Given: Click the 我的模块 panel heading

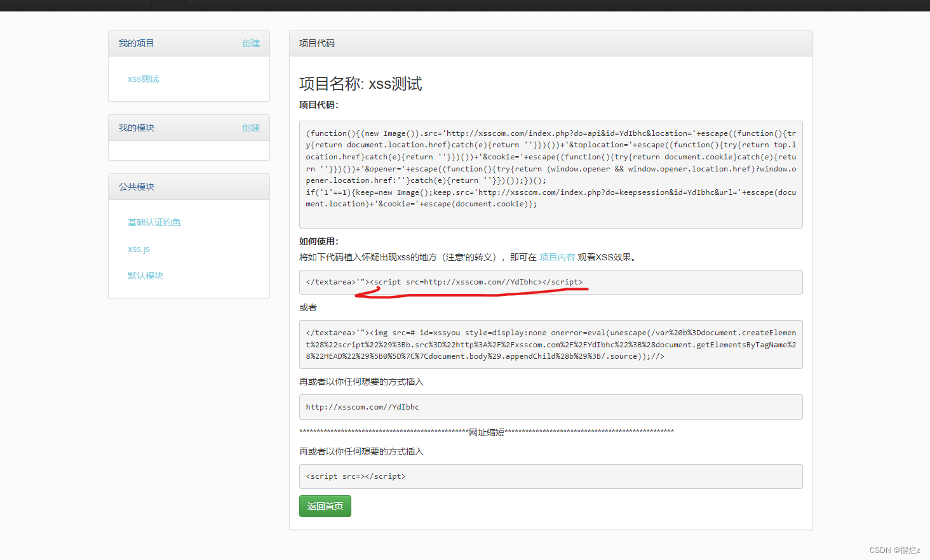Looking at the screenshot, I should pos(137,128).
